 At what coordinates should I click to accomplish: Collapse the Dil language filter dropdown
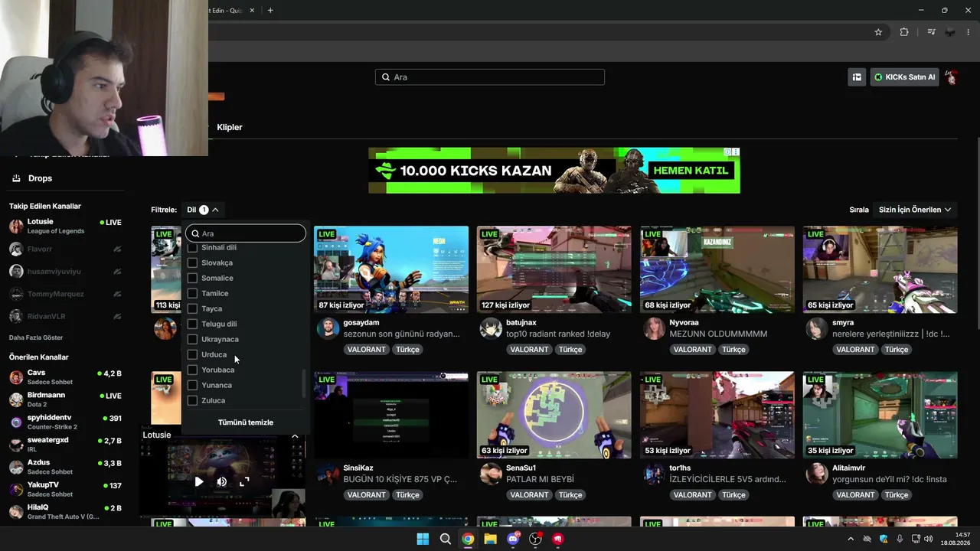(203, 210)
